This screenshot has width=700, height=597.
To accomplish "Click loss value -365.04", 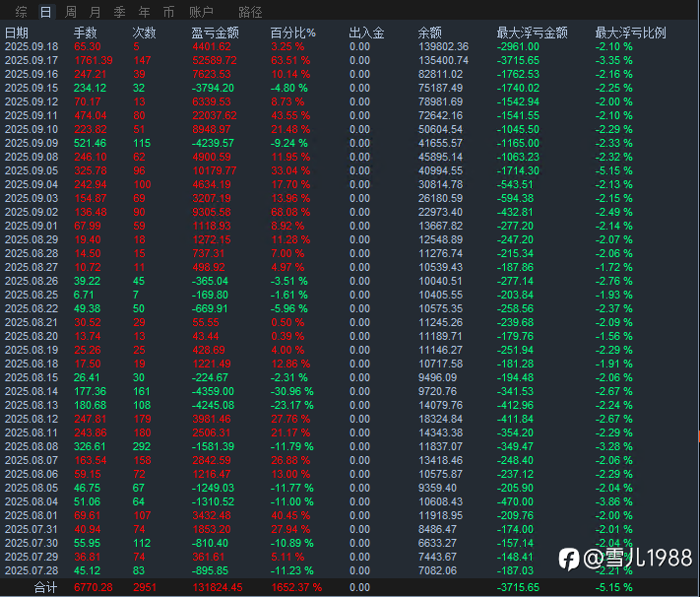I will coord(210,281).
